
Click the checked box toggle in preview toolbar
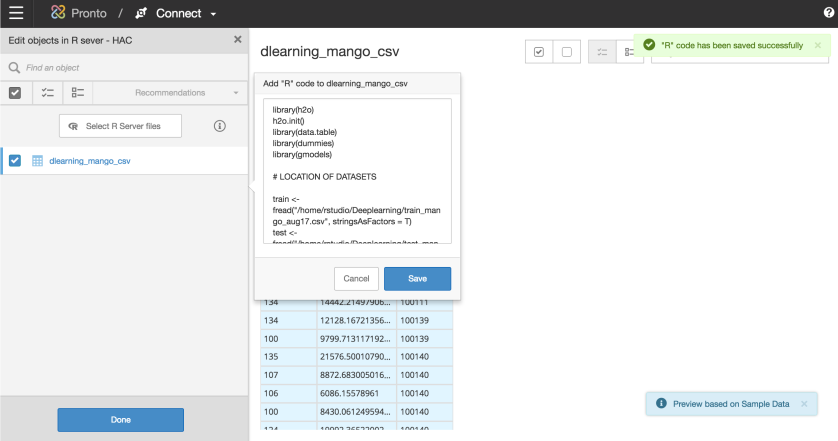click(x=540, y=53)
